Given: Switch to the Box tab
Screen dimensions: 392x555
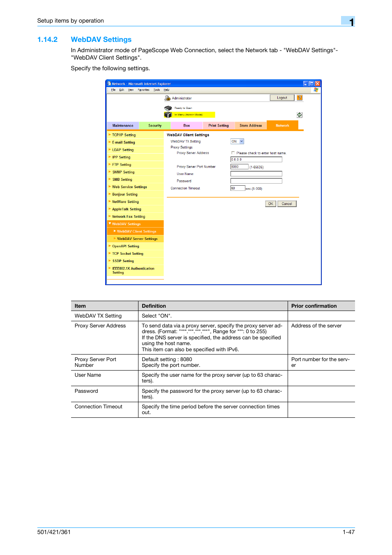Looking at the screenshot, I should pyautogui.click(x=187, y=126).
